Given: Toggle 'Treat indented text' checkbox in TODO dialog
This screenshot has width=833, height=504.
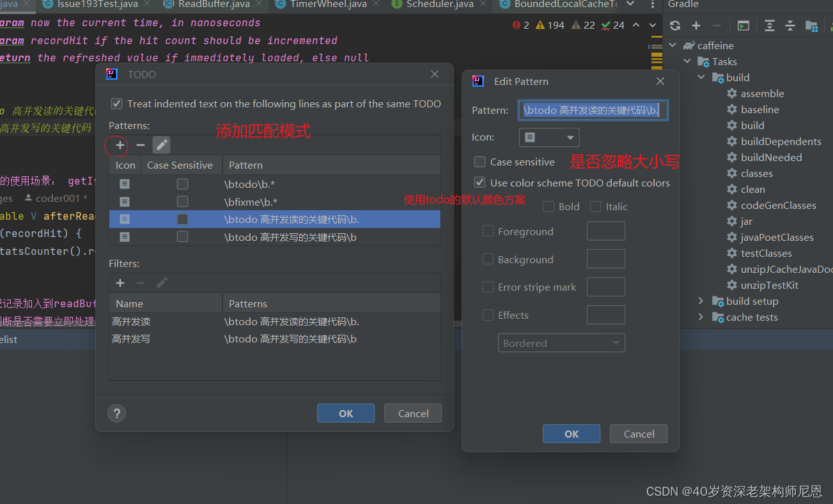Looking at the screenshot, I should click(116, 103).
